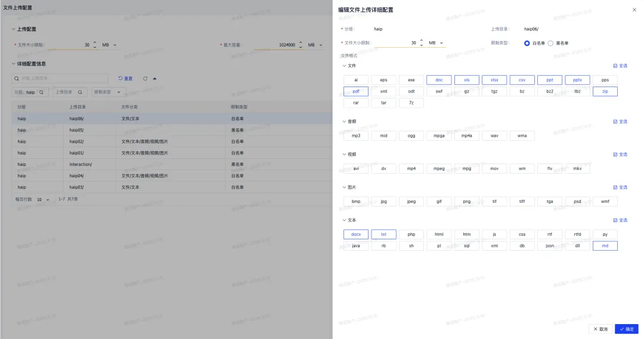The width and height of the screenshot is (644, 339).
Task: Check 全选 for the 图片 section
Action: pos(620,187)
